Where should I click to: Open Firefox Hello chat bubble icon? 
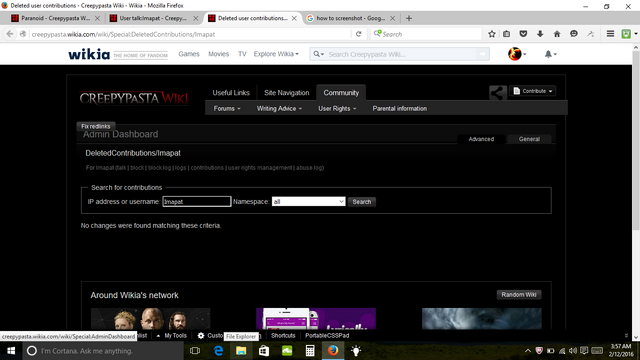pyautogui.click(x=573, y=34)
